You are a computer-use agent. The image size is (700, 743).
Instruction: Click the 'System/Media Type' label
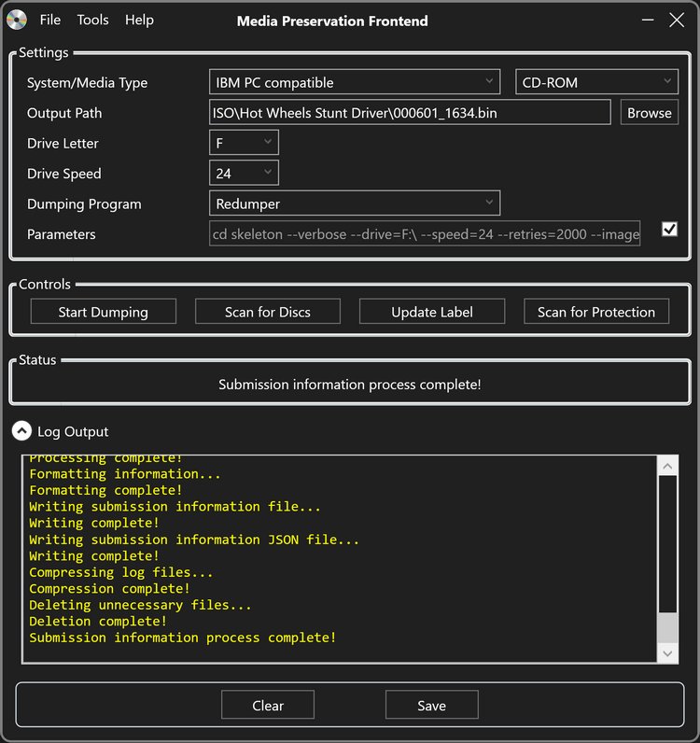(x=87, y=82)
